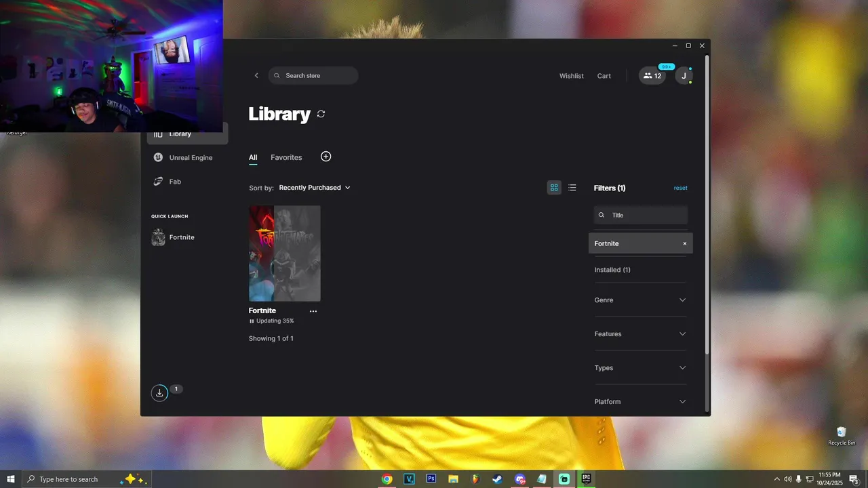Image resolution: width=868 pixels, height=488 pixels.
Task: Click the Windows taskbar search box
Action: coord(86,479)
